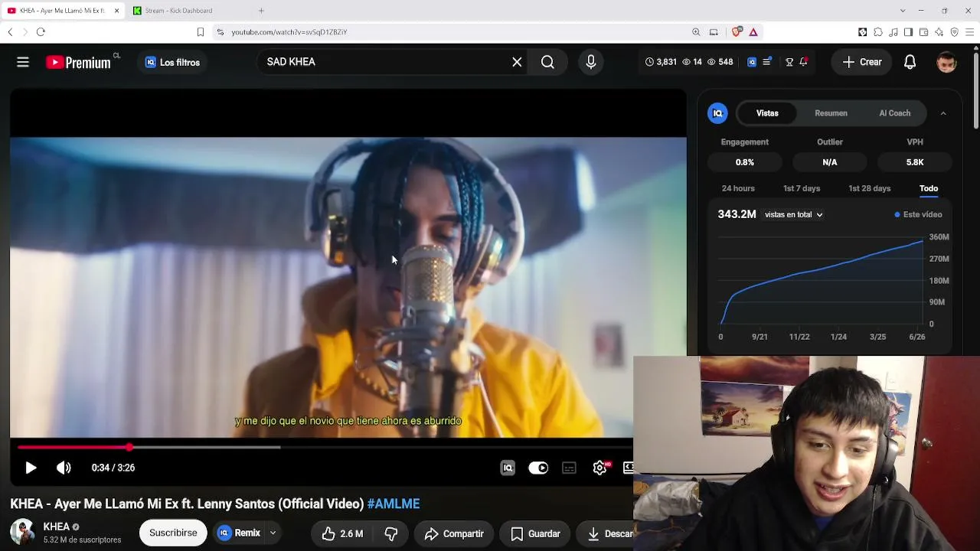The image size is (980, 551).
Task: Open YouTube notifications bell
Action: [x=910, y=62]
